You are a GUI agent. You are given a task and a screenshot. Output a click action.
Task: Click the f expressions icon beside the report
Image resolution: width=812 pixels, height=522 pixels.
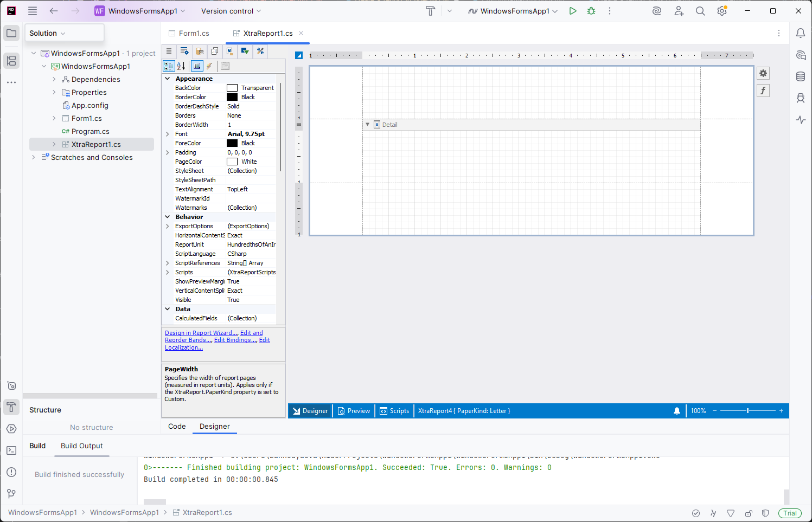[x=763, y=90]
